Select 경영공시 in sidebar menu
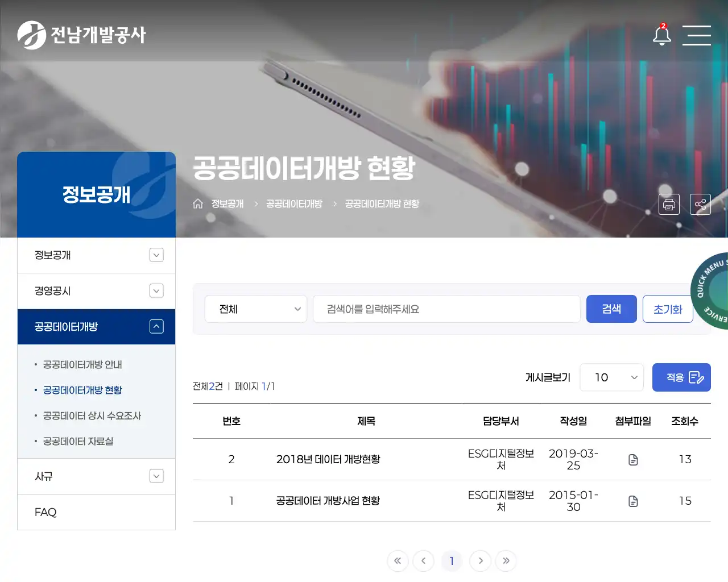 [x=96, y=291]
